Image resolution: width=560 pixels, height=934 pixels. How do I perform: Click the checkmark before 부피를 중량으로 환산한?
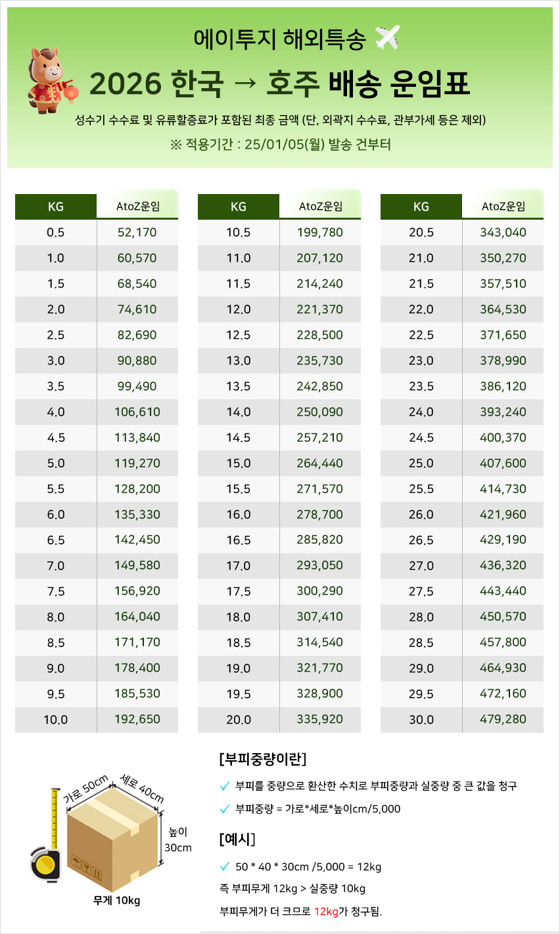(225, 786)
